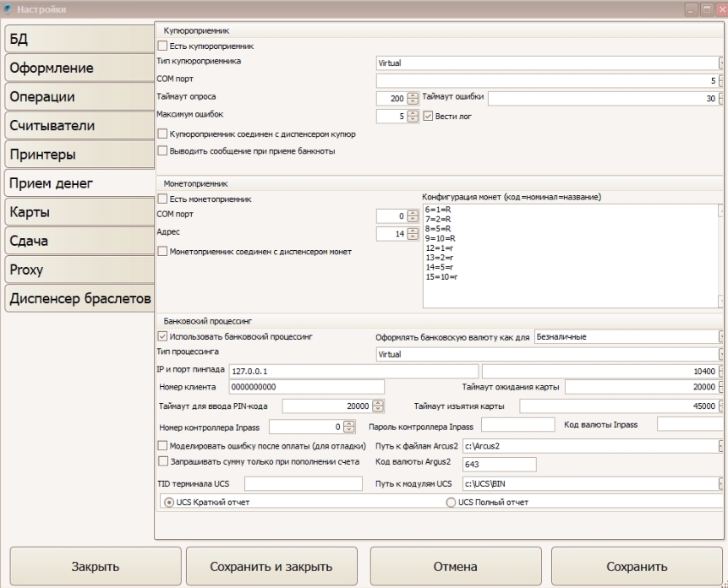
Task: Click the coin config line 6=1=R
Action: tap(438, 210)
